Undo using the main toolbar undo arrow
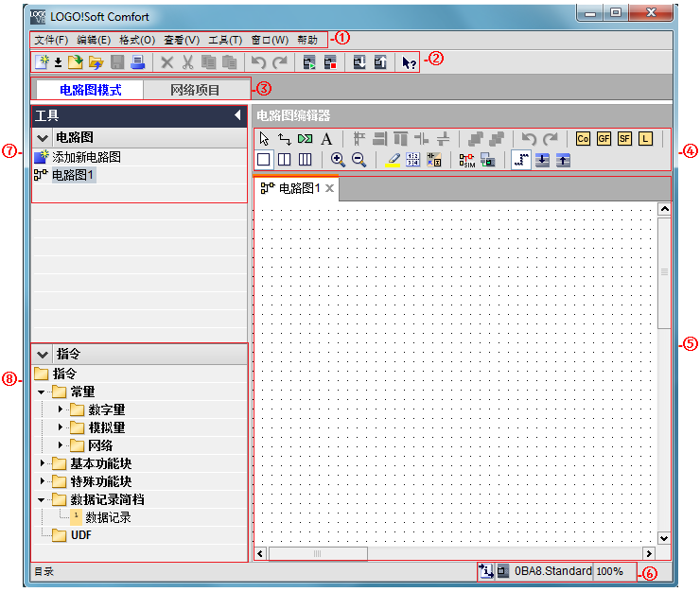 click(x=258, y=62)
